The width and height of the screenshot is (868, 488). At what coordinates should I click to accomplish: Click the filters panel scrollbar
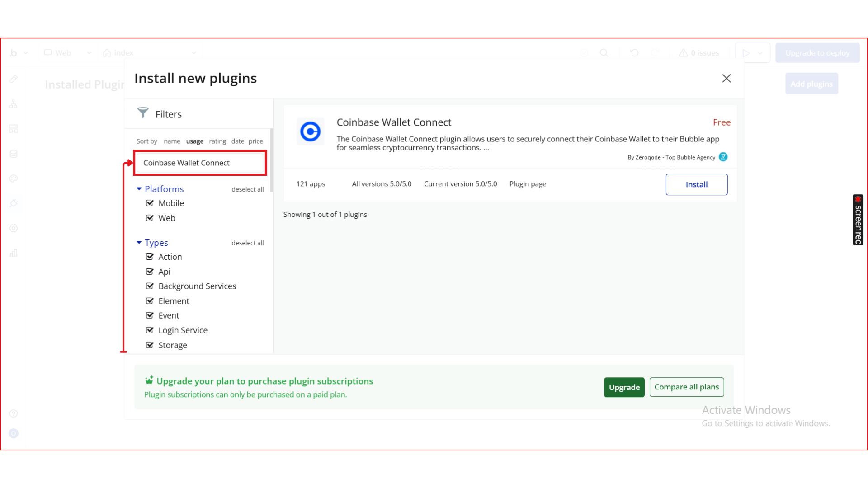pyautogui.click(x=271, y=160)
